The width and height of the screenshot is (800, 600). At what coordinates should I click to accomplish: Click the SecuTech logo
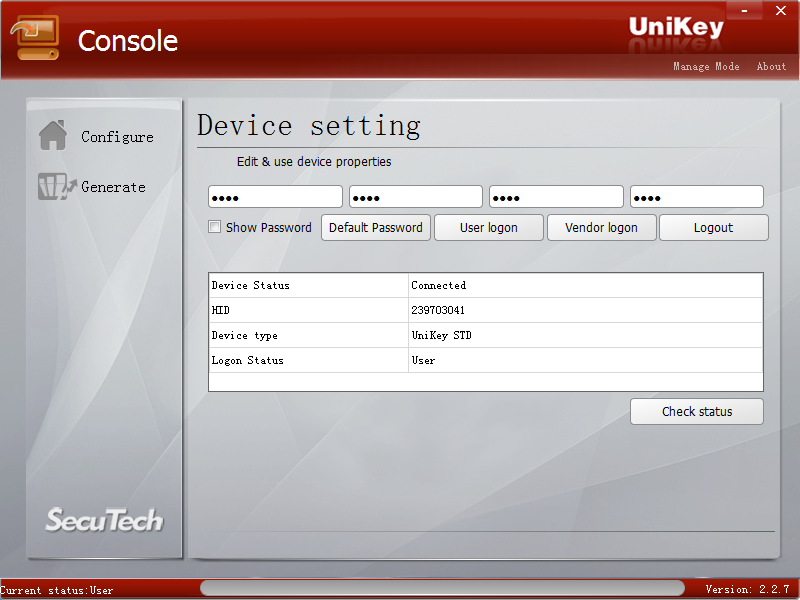click(x=105, y=520)
